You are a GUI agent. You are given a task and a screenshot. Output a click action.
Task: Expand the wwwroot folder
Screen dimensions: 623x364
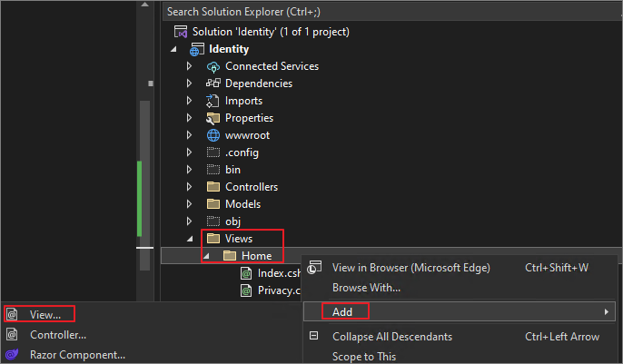pyautogui.click(x=189, y=135)
